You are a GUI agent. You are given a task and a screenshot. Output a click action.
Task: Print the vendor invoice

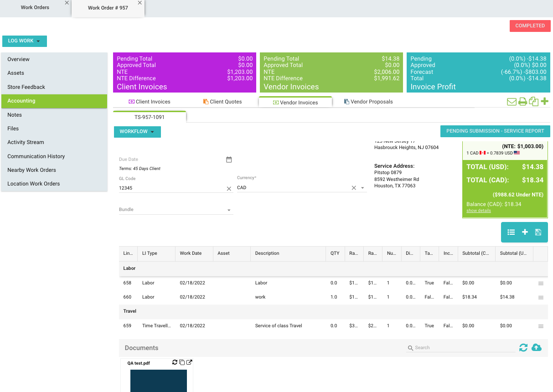point(522,102)
